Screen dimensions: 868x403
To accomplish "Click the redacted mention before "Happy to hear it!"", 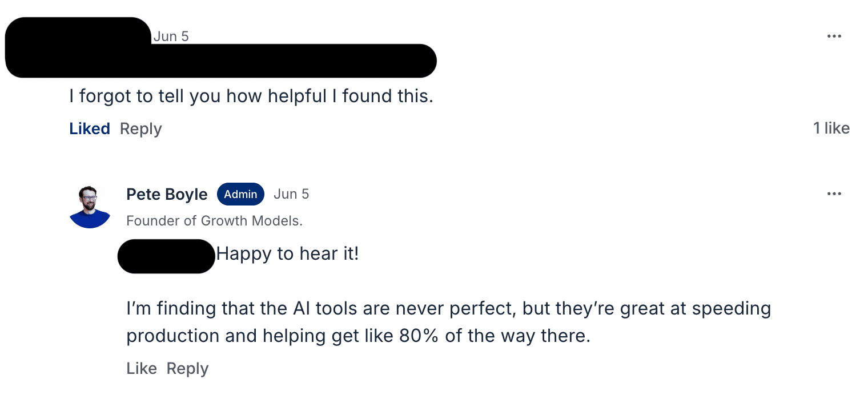I will coord(166,256).
